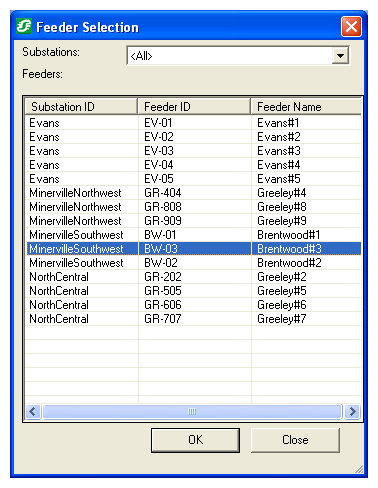Click NorthCentral in the GR-606 row
The width and height of the screenshot is (378, 488).
pos(59,305)
